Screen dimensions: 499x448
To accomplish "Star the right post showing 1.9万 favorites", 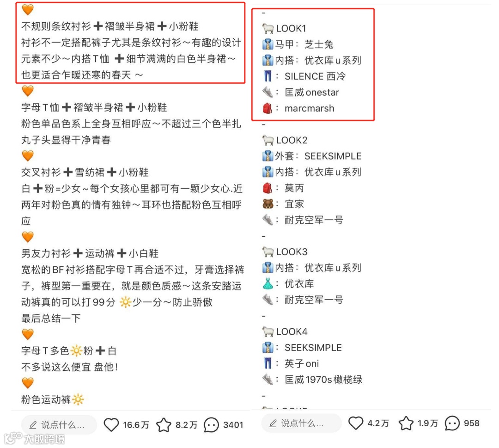I will 406,423.
